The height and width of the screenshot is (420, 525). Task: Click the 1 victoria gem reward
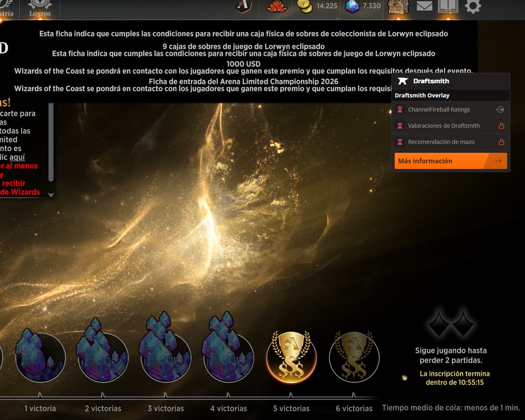click(40, 355)
